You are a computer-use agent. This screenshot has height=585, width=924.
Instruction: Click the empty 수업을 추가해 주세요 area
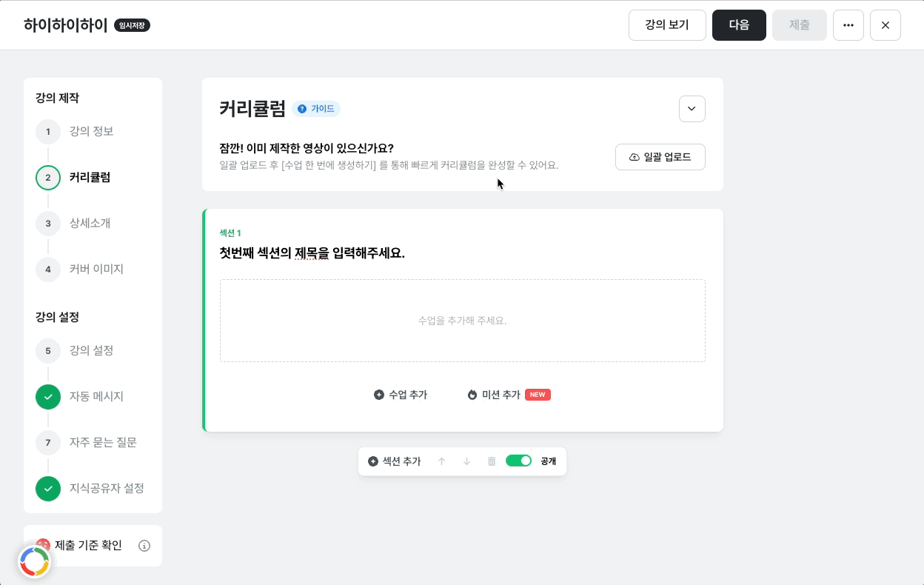click(462, 321)
